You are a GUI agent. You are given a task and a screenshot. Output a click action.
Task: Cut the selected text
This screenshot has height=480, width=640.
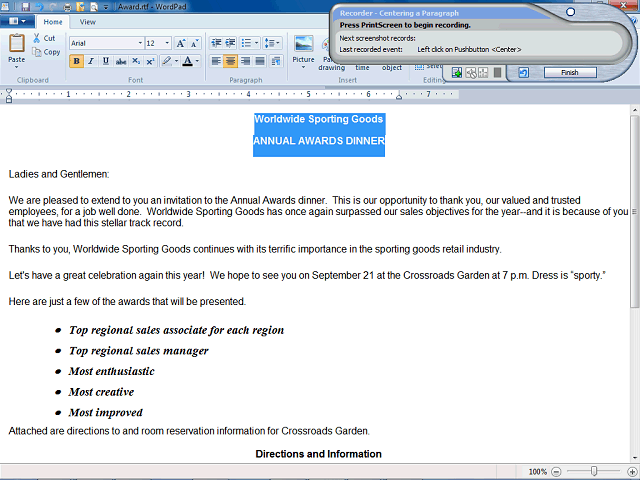(44, 38)
